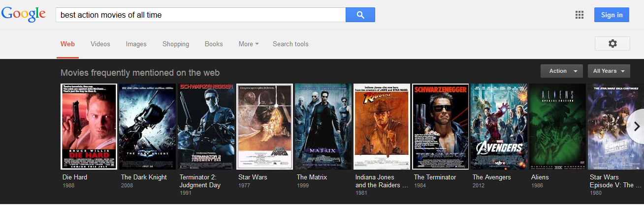
Task: Open The Dark Knight poster
Action: 147,126
